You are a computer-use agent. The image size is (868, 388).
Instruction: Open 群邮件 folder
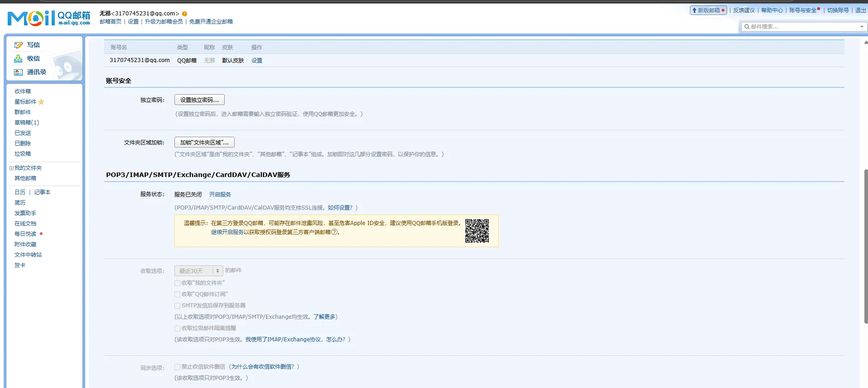point(23,112)
